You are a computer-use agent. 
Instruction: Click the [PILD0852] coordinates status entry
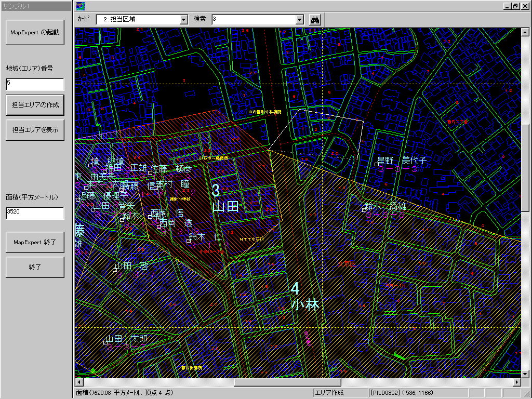pyautogui.click(x=419, y=393)
